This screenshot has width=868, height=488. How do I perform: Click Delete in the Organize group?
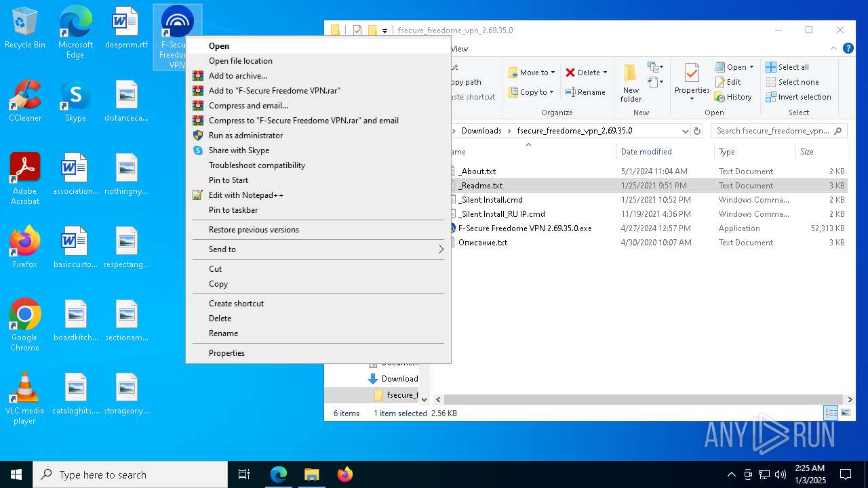tap(587, 73)
